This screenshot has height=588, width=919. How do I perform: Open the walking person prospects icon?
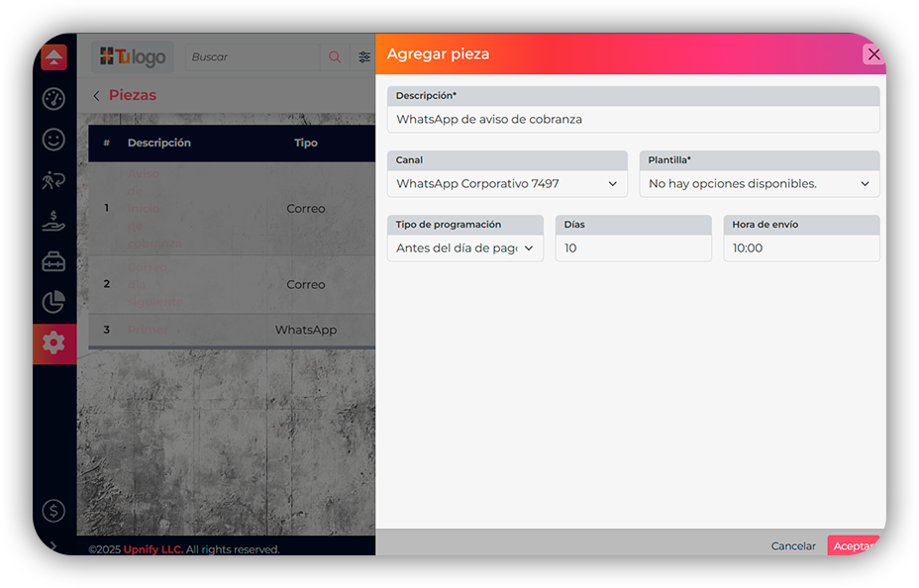point(53,180)
